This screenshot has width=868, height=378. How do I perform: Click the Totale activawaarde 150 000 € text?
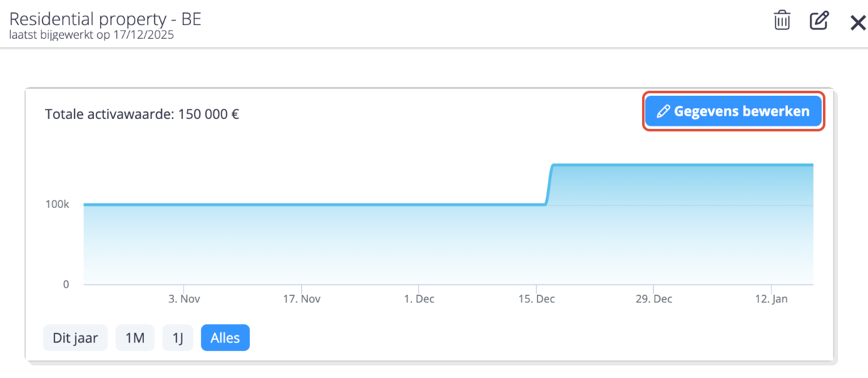(x=142, y=115)
